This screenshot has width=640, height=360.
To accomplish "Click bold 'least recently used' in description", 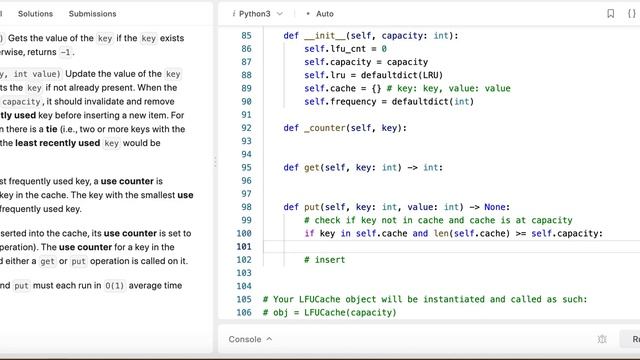I will [58, 143].
